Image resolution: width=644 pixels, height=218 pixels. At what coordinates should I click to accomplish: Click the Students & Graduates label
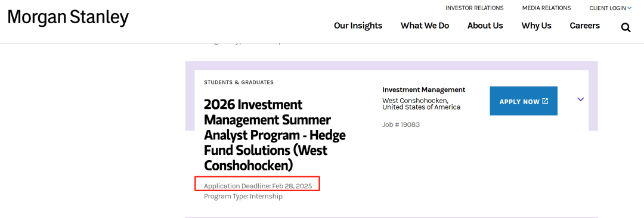pyautogui.click(x=239, y=82)
